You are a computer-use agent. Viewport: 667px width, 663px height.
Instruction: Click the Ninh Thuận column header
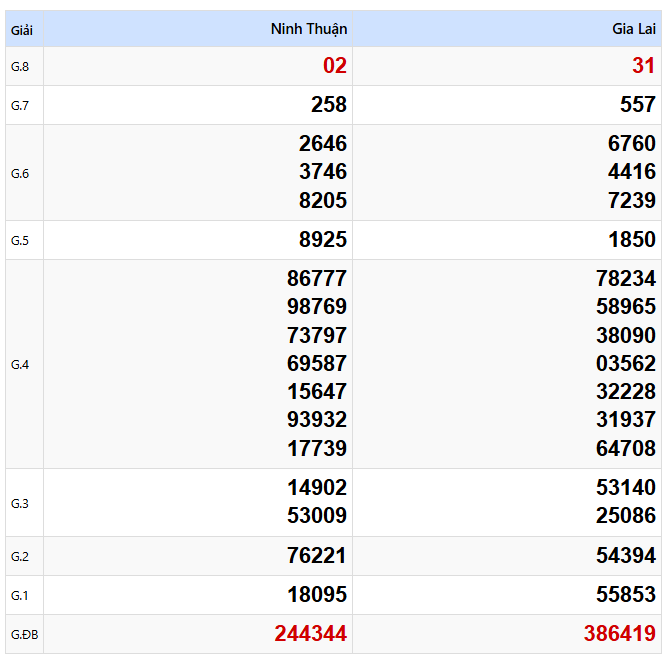pyautogui.click(x=309, y=29)
